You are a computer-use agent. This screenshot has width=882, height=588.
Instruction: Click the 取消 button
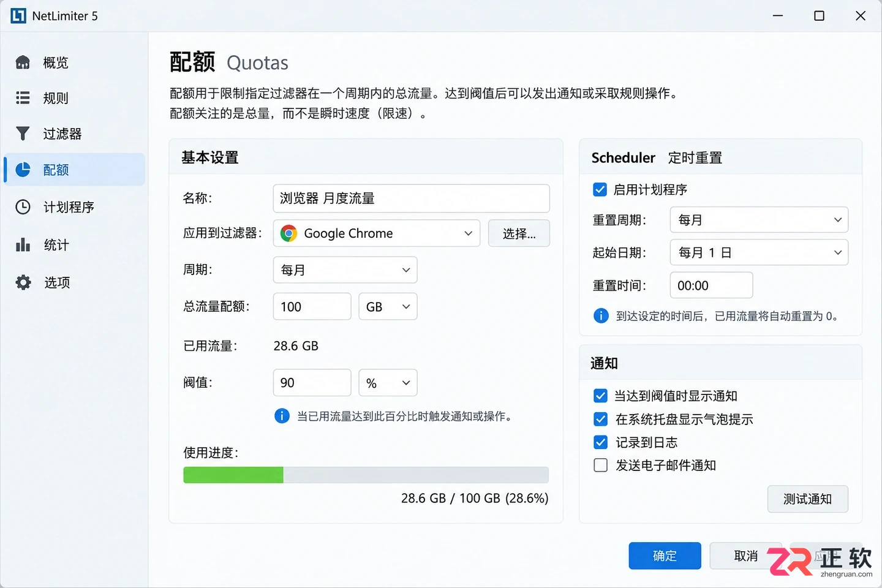tap(745, 556)
